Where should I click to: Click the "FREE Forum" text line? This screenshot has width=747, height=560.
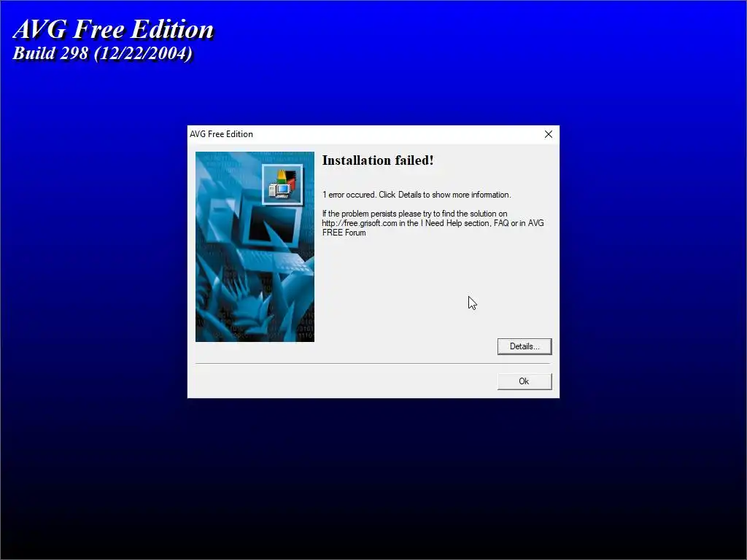(344, 233)
